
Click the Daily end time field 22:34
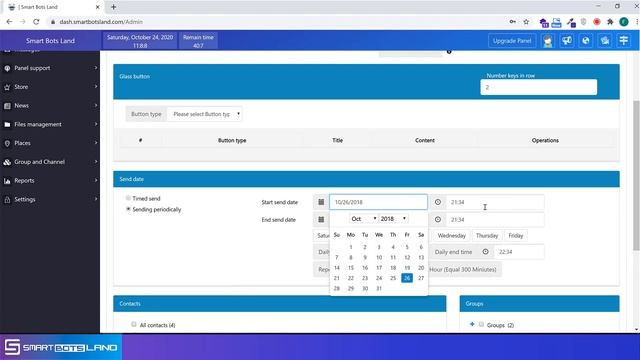point(519,252)
